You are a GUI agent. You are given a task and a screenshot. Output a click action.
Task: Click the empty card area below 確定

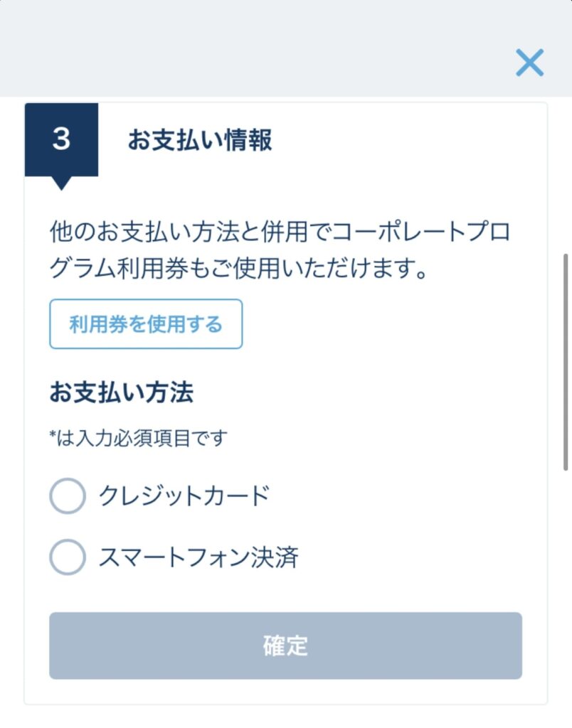(285, 692)
